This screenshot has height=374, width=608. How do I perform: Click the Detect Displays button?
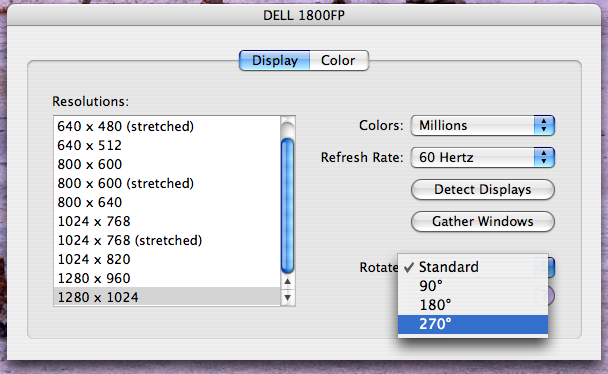[x=483, y=190]
